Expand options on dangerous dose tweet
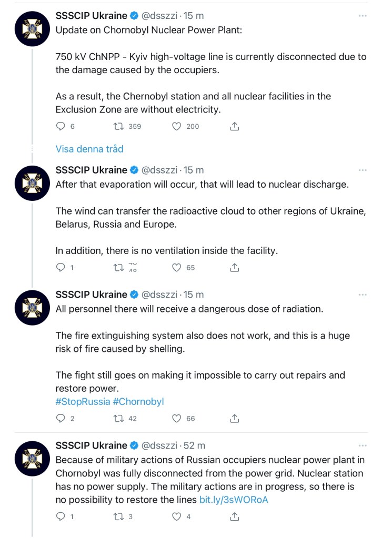The height and width of the screenshot is (538, 392). coord(362,295)
